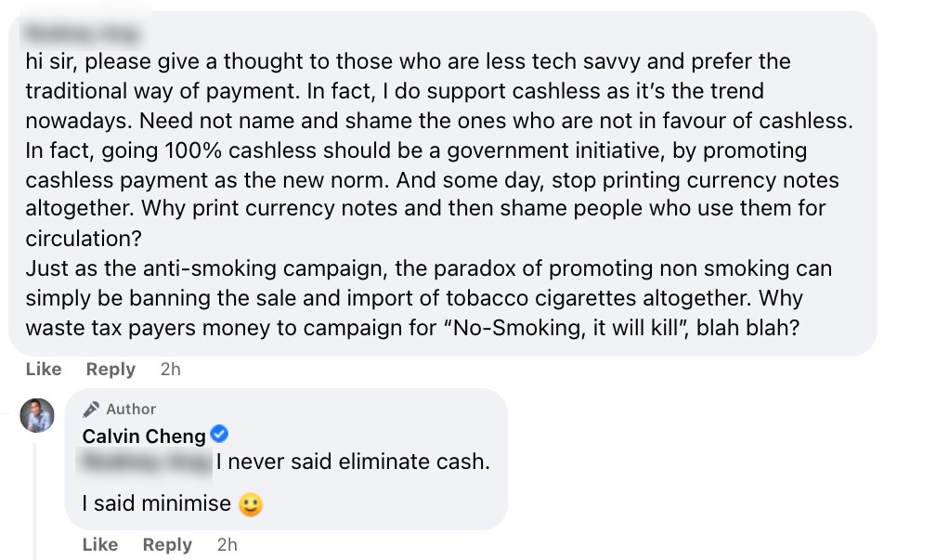Open the 2h timestamp under the first comment
936x560 pixels.
click(170, 369)
